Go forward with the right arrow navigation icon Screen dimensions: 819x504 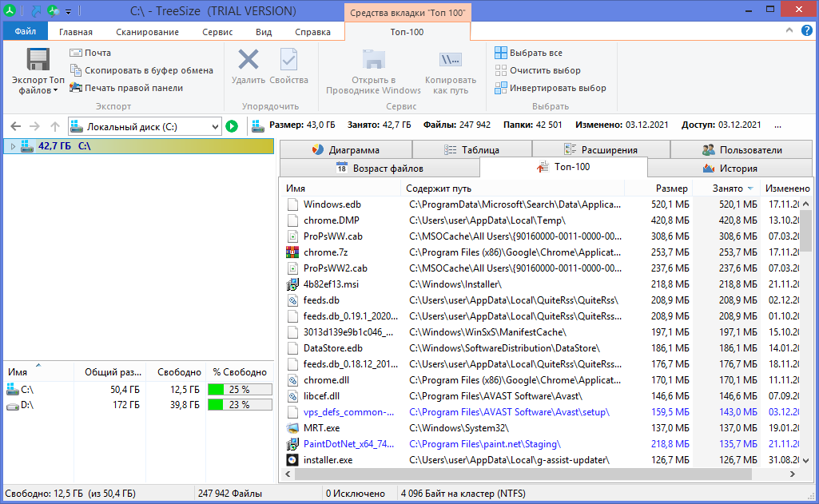coord(34,126)
